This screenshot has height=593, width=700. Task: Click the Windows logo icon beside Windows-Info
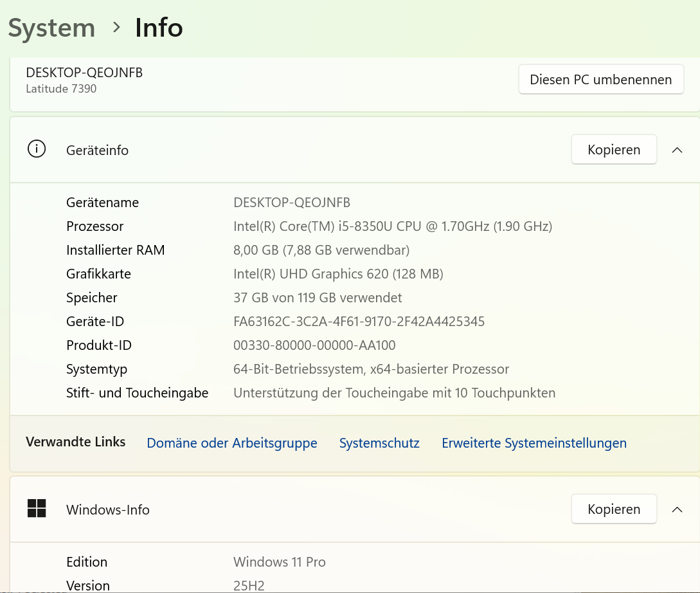click(37, 508)
